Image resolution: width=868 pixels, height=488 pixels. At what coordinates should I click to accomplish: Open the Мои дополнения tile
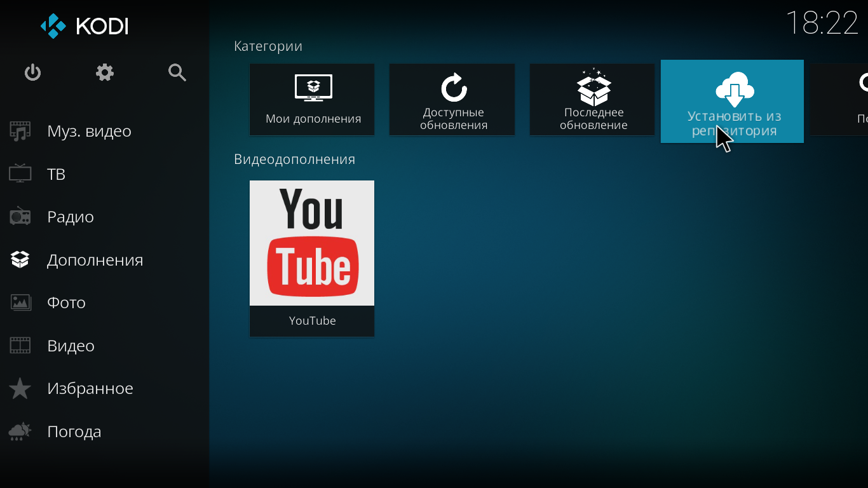click(312, 99)
